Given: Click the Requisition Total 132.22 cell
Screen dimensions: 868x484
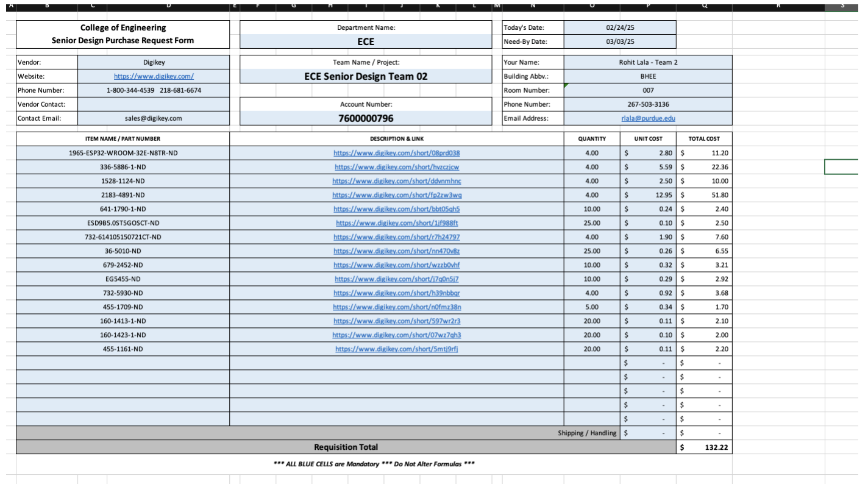Looking at the screenshot, I should coord(704,447).
